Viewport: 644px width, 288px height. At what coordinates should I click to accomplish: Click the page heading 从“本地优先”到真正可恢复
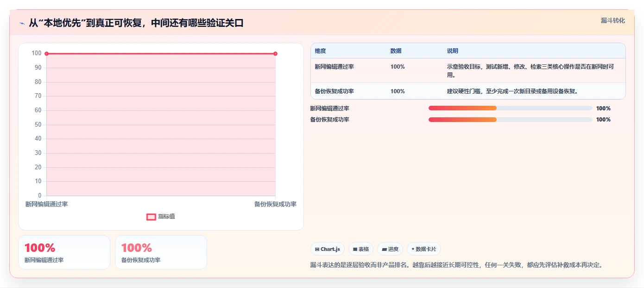pyautogui.click(x=136, y=23)
